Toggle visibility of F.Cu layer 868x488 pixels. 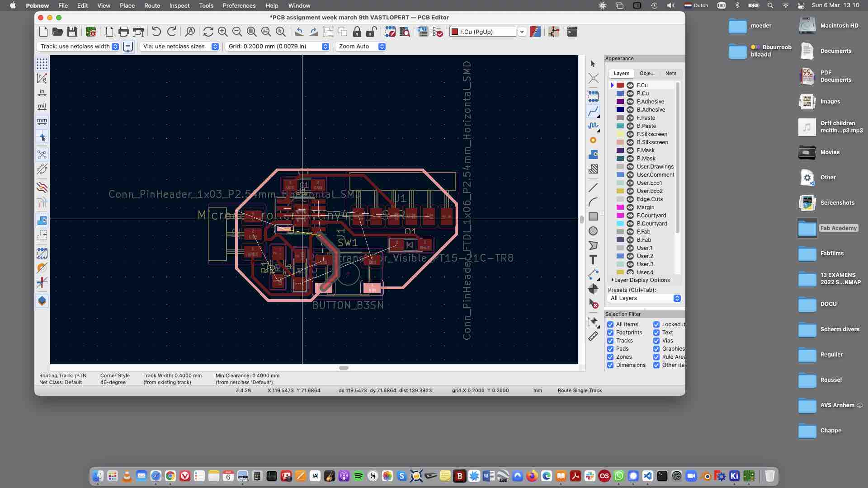coord(630,84)
